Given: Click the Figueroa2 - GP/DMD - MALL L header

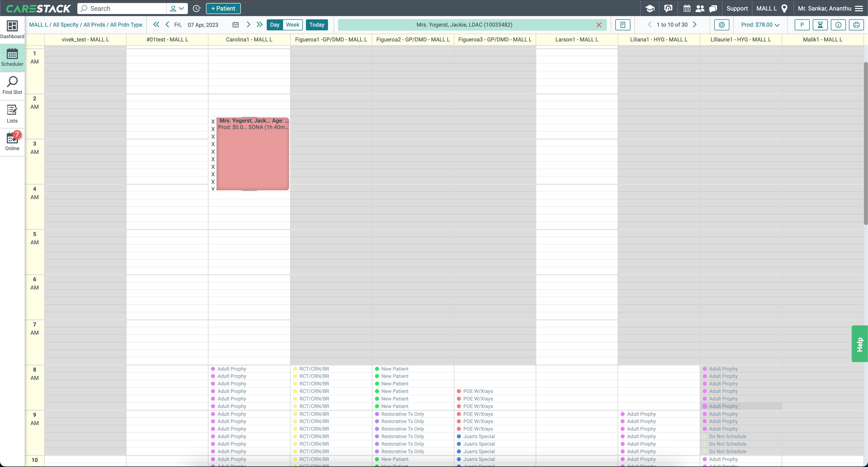Looking at the screenshot, I should pyautogui.click(x=413, y=39).
